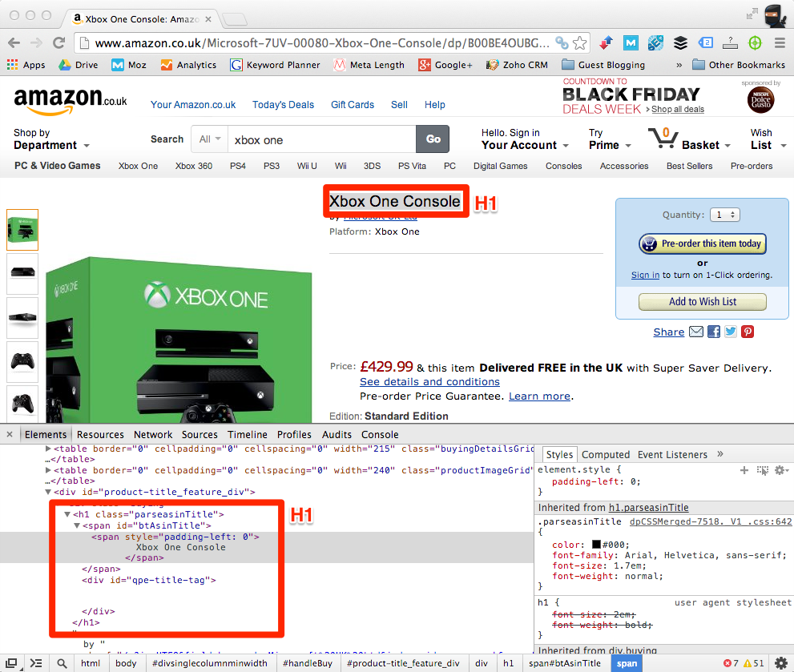Toggle element state icon in Styles

pos(762,470)
